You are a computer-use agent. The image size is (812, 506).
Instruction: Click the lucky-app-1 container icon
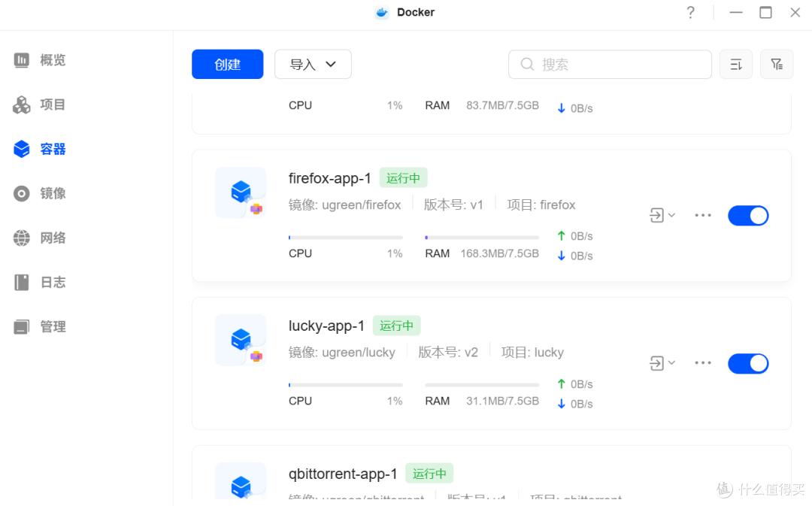point(241,341)
